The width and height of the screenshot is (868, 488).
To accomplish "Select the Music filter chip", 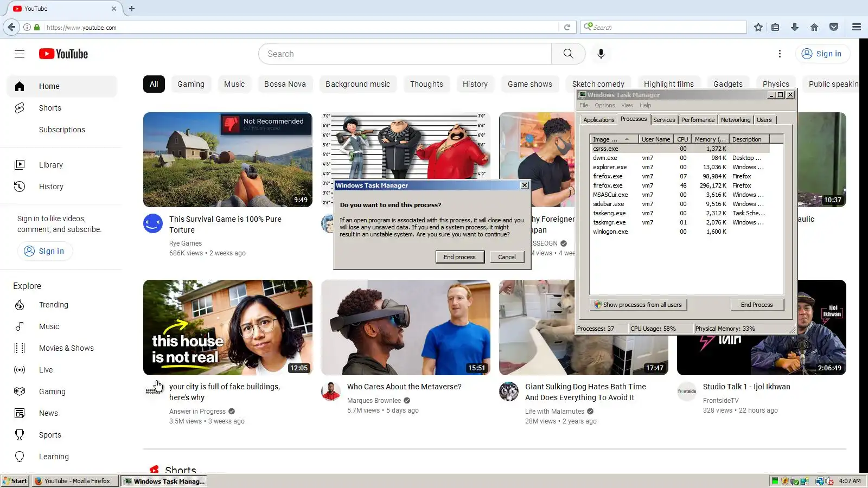I will click(234, 84).
